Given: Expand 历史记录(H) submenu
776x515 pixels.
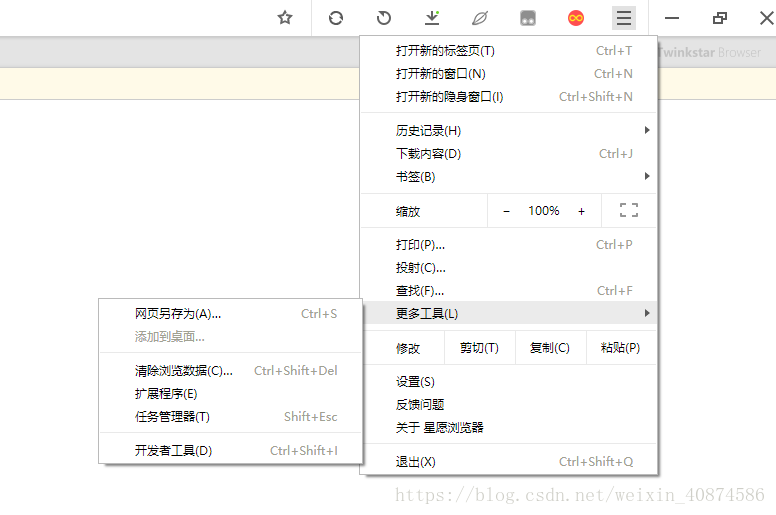Looking at the screenshot, I should click(x=508, y=131).
